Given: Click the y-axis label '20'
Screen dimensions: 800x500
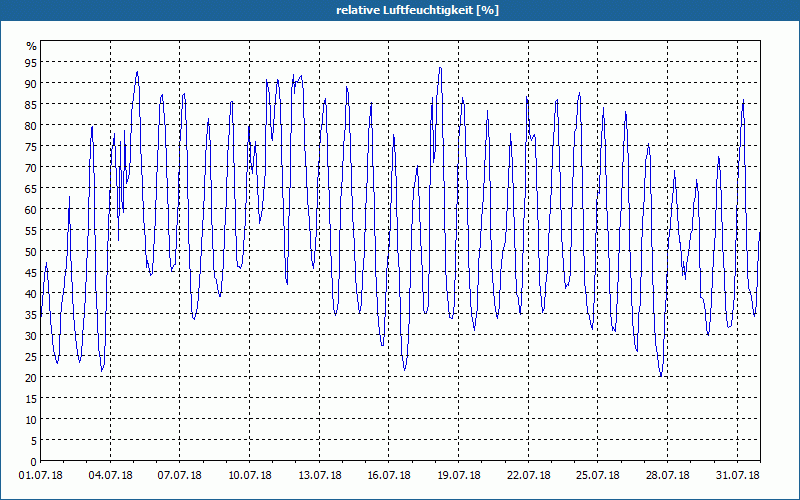Looking at the screenshot, I should click(32, 378).
